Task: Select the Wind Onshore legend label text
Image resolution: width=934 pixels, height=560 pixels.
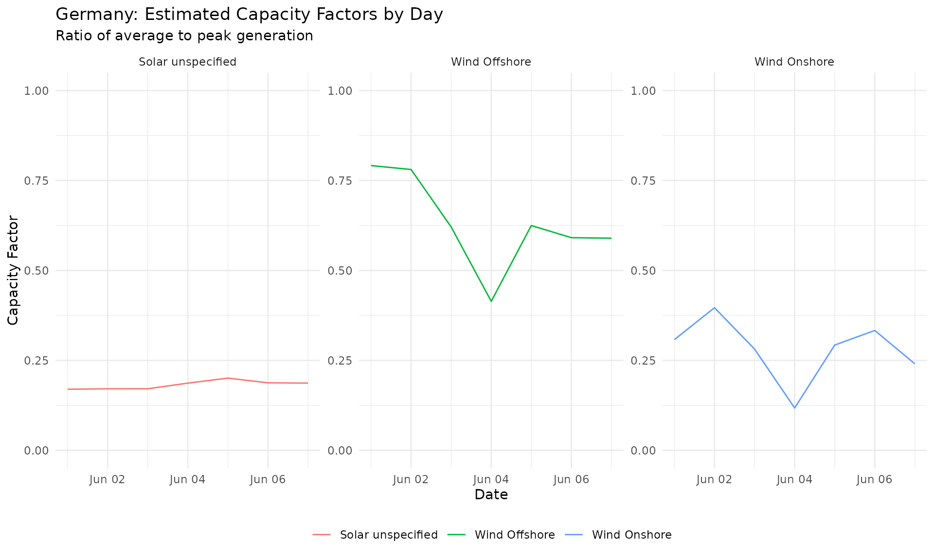Action: pyautogui.click(x=631, y=535)
